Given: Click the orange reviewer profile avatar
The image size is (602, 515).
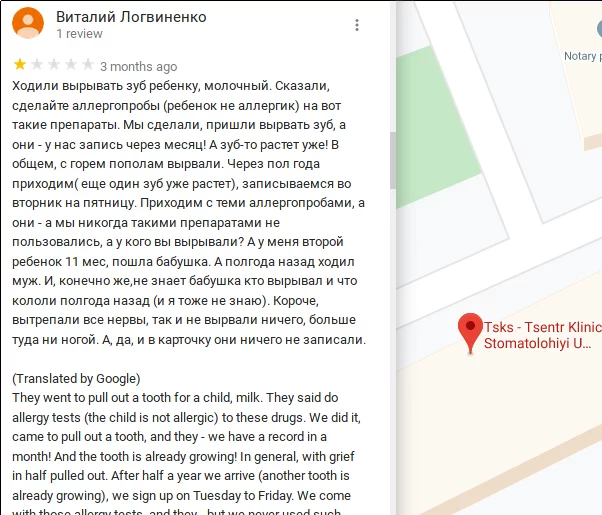Looking at the screenshot, I should coord(28,23).
